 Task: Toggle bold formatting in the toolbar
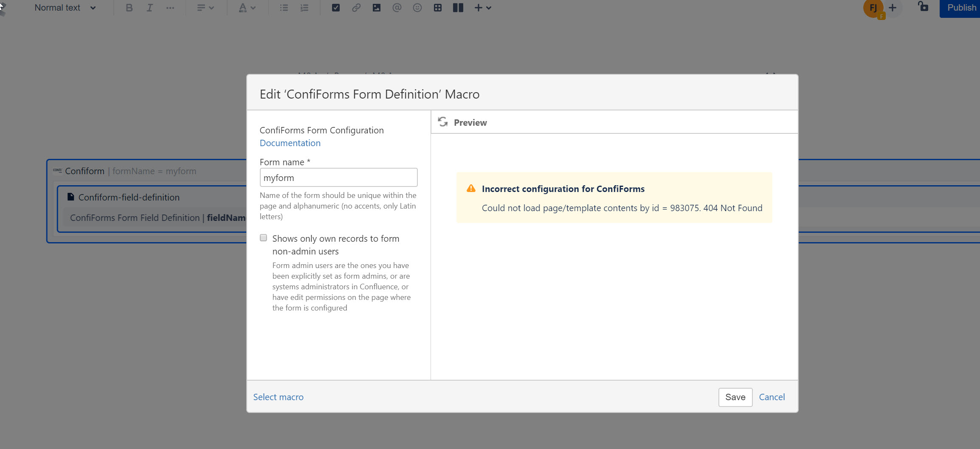(129, 8)
